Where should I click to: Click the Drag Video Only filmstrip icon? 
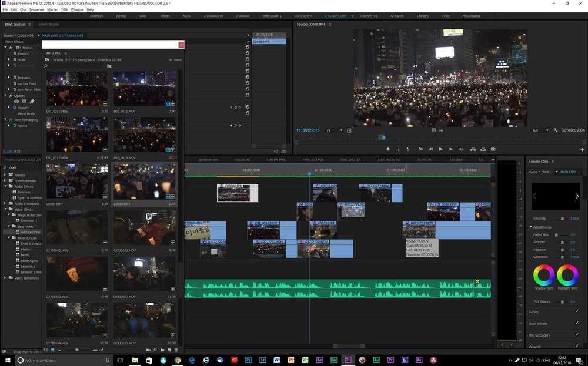tap(433, 130)
